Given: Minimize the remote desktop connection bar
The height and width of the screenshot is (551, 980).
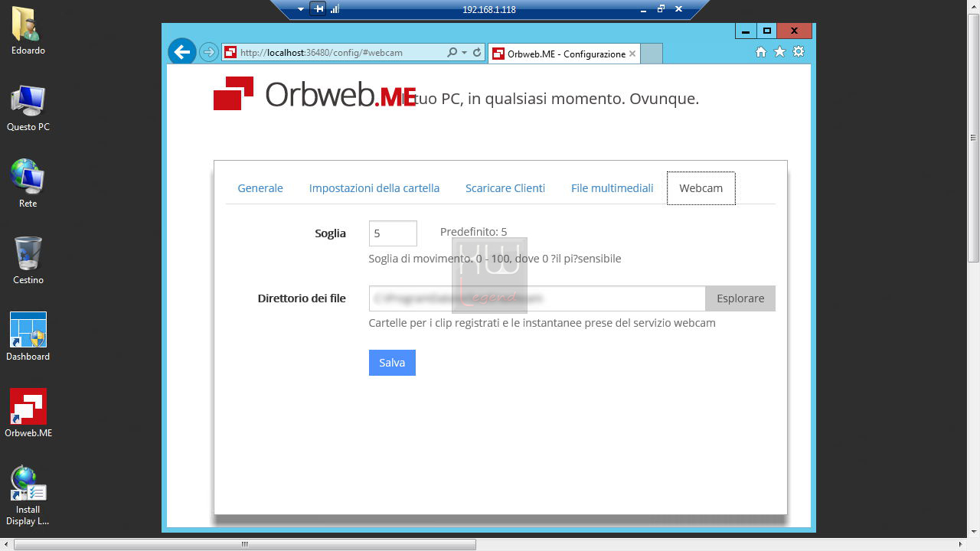Looking at the screenshot, I should tap(643, 9).
